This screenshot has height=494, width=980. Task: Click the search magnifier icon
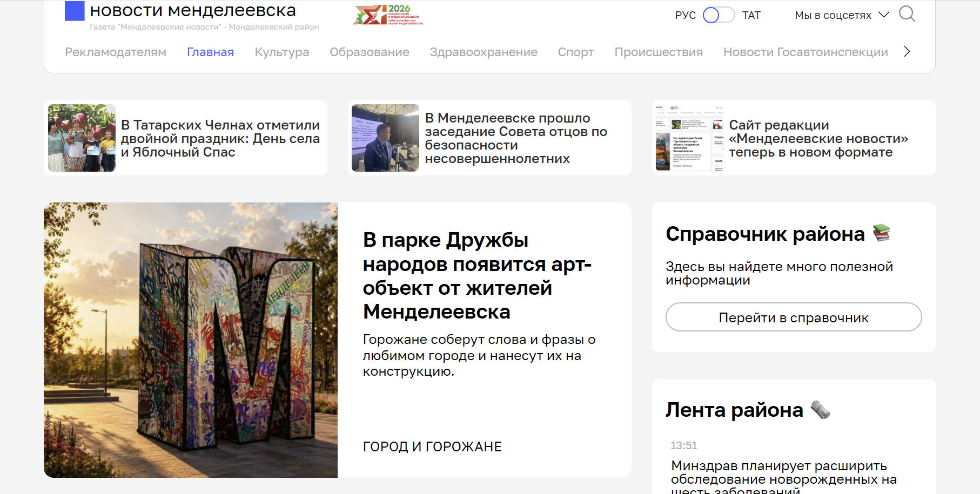point(907,13)
